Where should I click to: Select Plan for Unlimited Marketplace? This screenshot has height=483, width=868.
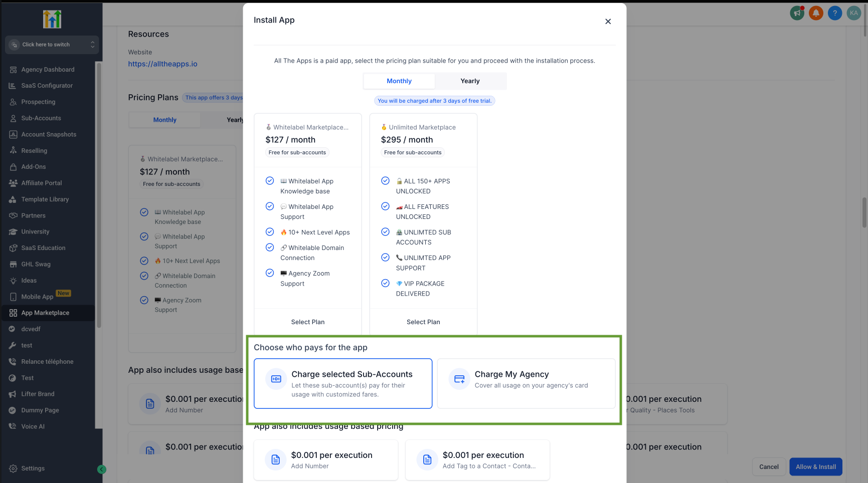(x=423, y=322)
